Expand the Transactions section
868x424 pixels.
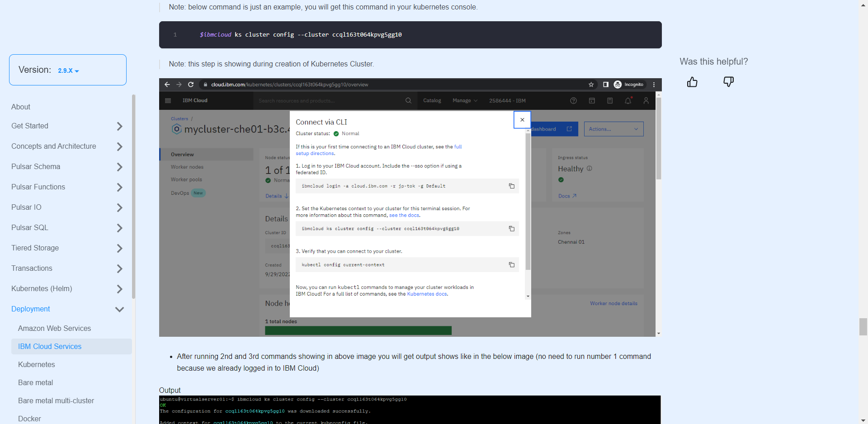[x=119, y=269]
